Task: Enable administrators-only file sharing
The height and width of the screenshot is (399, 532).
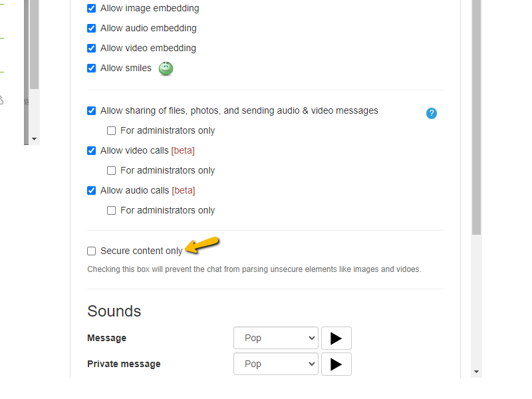Action: click(111, 130)
